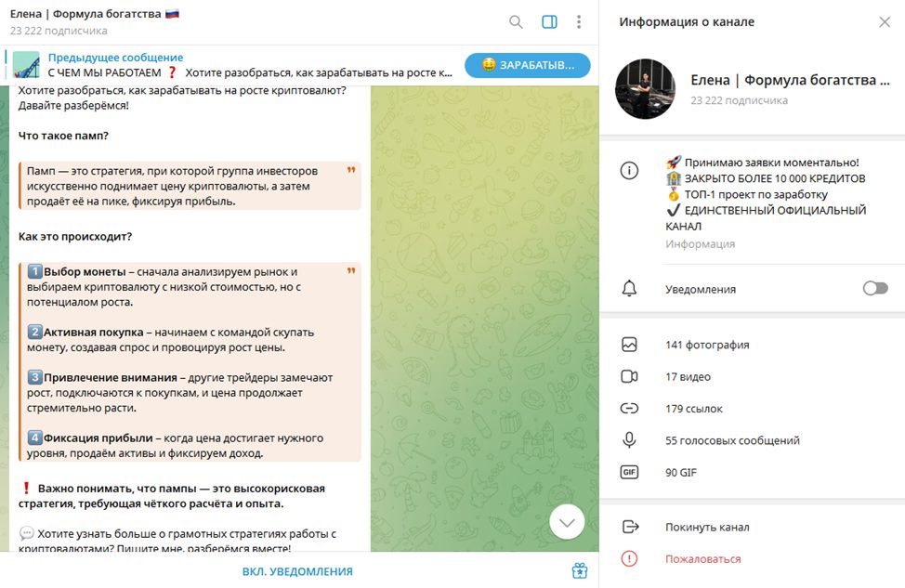Open search in the channel
This screenshot has width=905, height=588.
click(x=516, y=22)
